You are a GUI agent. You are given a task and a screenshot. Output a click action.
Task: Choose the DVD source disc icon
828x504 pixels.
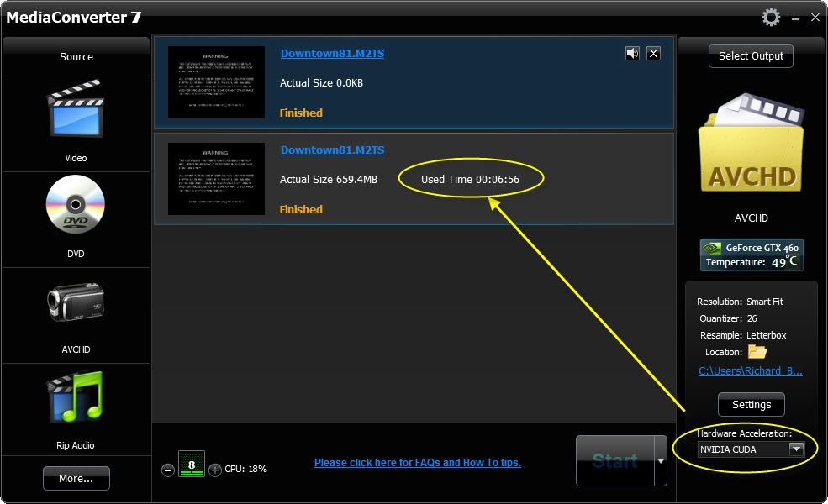pos(76,204)
